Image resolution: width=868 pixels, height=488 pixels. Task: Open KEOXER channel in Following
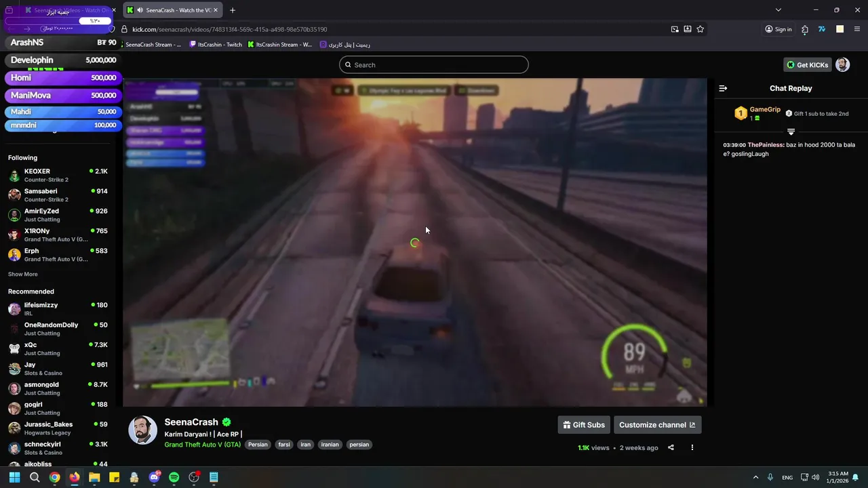(x=58, y=176)
